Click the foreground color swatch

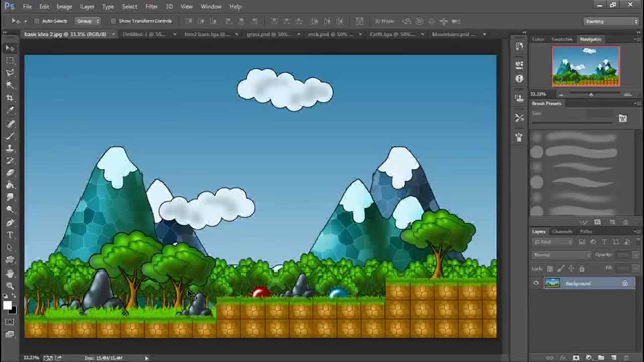[x=8, y=305]
